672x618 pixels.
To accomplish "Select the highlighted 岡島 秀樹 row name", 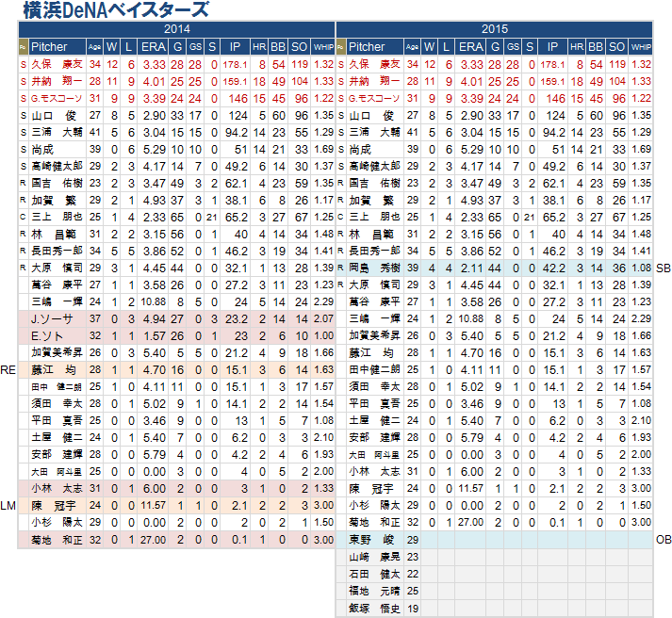I will point(374,268).
